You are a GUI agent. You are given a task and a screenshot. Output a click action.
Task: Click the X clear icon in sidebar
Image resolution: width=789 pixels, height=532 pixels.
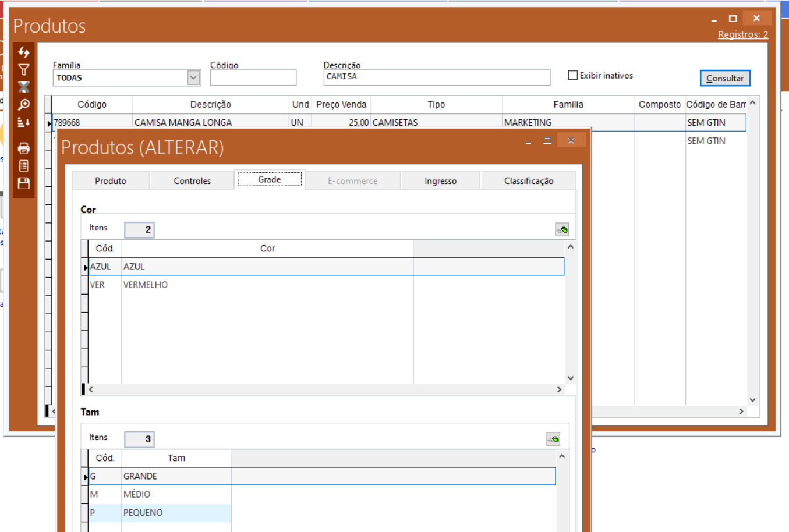24,87
